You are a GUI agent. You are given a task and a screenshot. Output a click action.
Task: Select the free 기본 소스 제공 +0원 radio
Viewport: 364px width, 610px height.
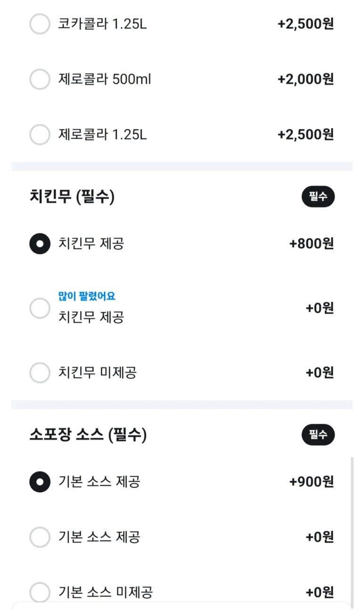click(x=40, y=537)
